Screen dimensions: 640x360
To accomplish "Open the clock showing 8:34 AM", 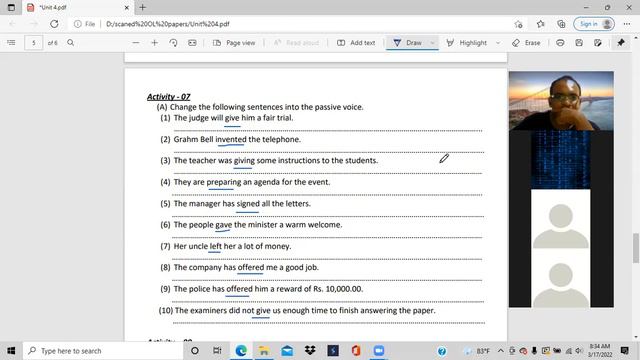I will 600,351.
